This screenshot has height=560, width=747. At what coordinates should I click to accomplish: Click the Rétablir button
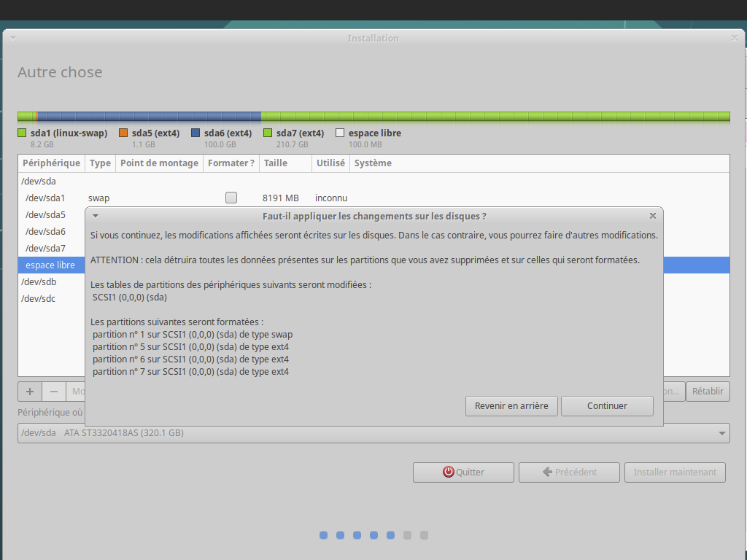pos(708,392)
